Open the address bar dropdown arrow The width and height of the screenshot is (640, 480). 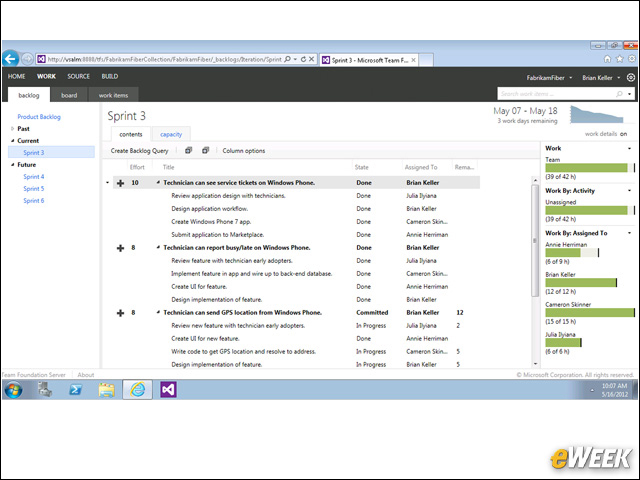click(x=295, y=59)
